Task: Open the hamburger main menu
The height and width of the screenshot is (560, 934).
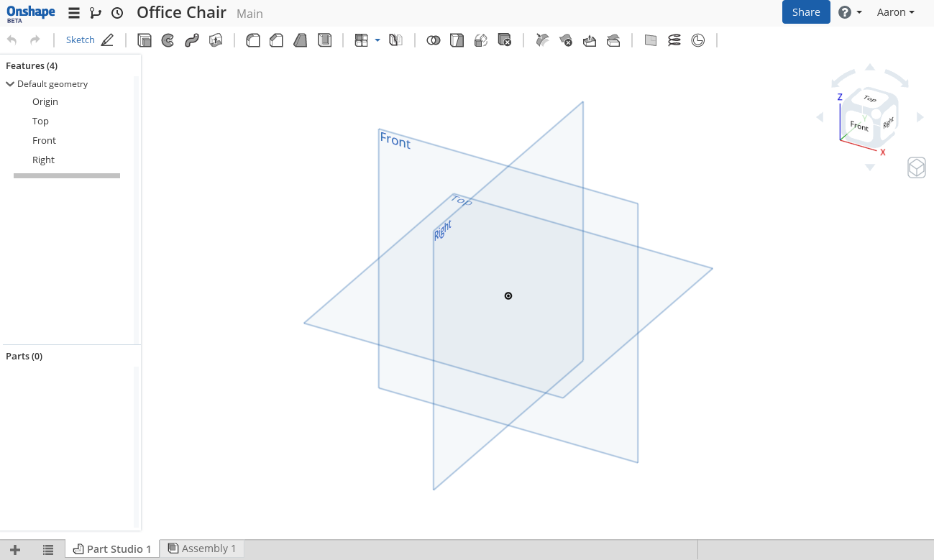Action: (x=74, y=13)
